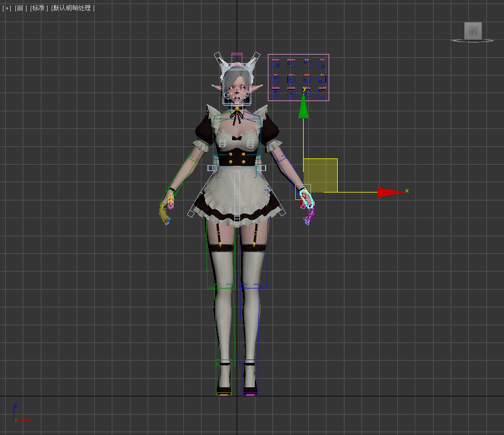Click the ViewCube front face
The width and height of the screenshot is (504, 435).
[x=473, y=31]
